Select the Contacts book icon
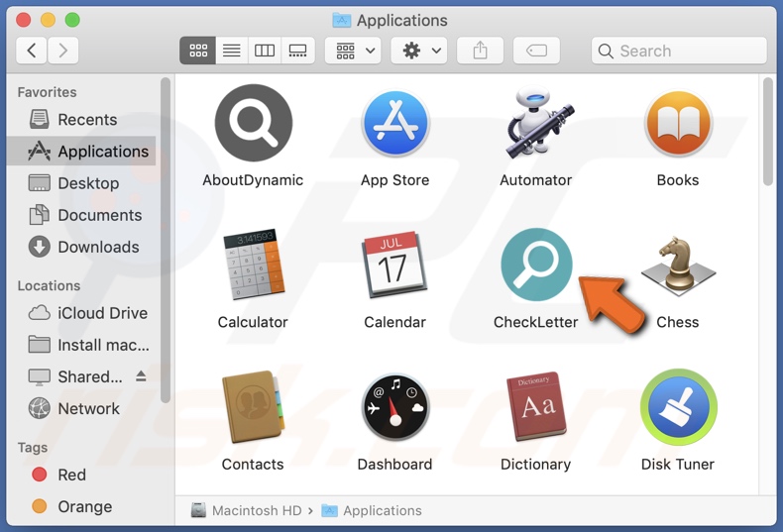 coord(253,407)
